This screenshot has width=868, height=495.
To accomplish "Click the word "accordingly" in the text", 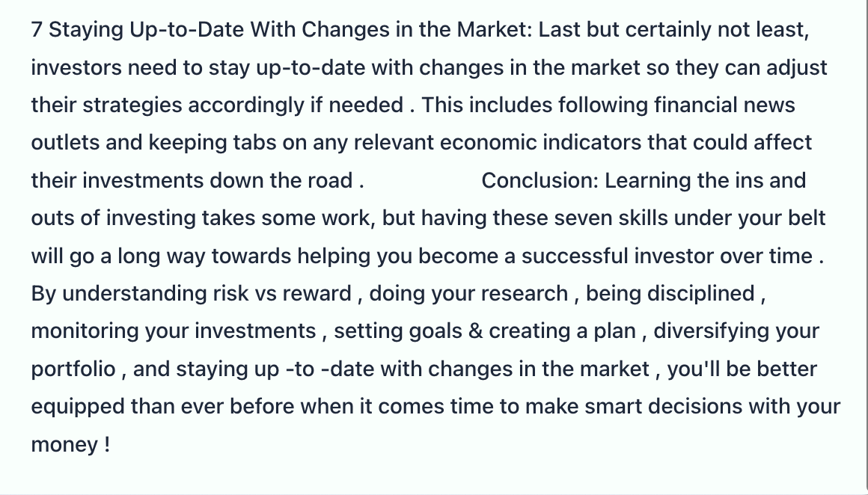I will point(245,105).
